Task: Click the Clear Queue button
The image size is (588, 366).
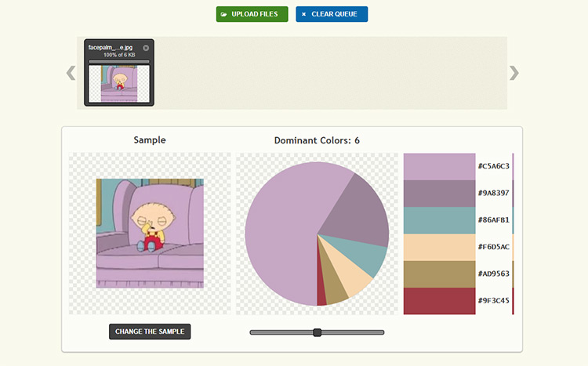Action: 332,14
